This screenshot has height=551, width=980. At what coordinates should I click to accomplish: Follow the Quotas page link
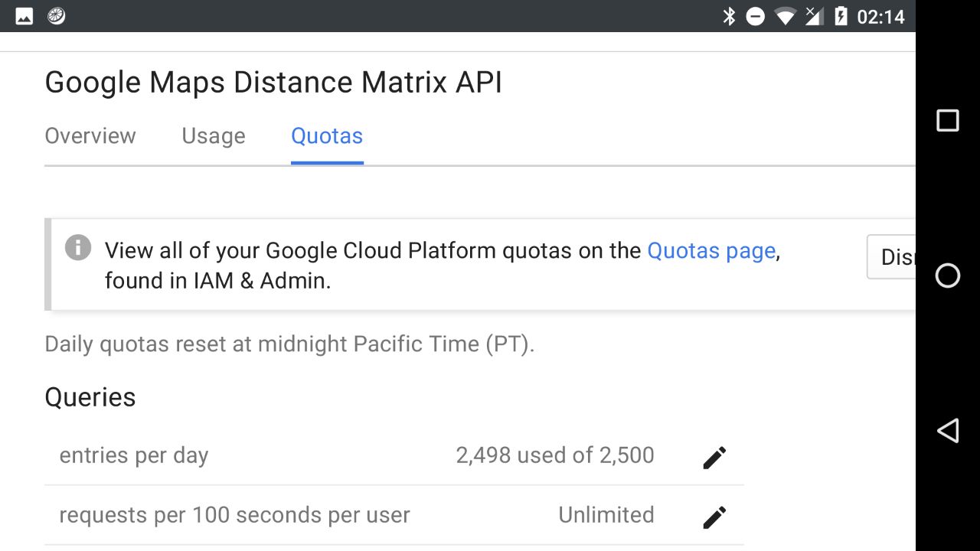pos(711,251)
